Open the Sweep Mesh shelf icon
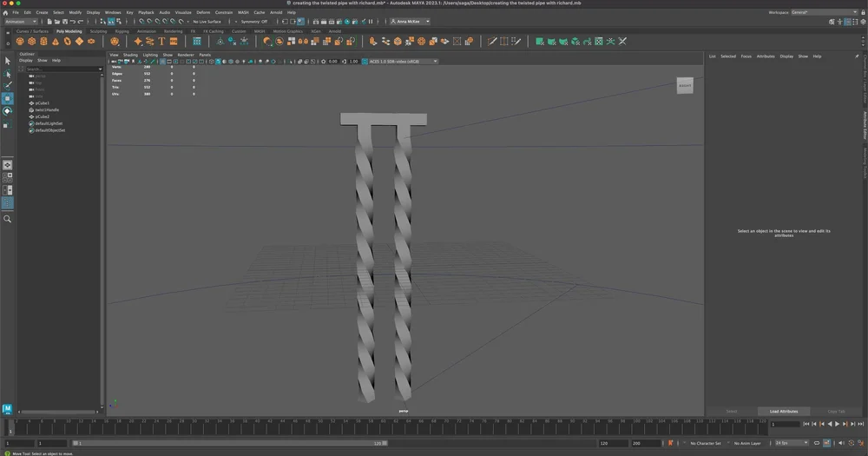The width and height of the screenshot is (868, 456). 149,42
